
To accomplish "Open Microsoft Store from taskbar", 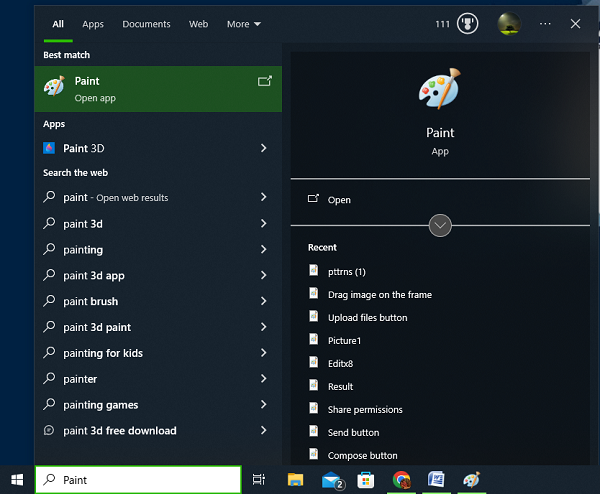I will [x=365, y=480].
